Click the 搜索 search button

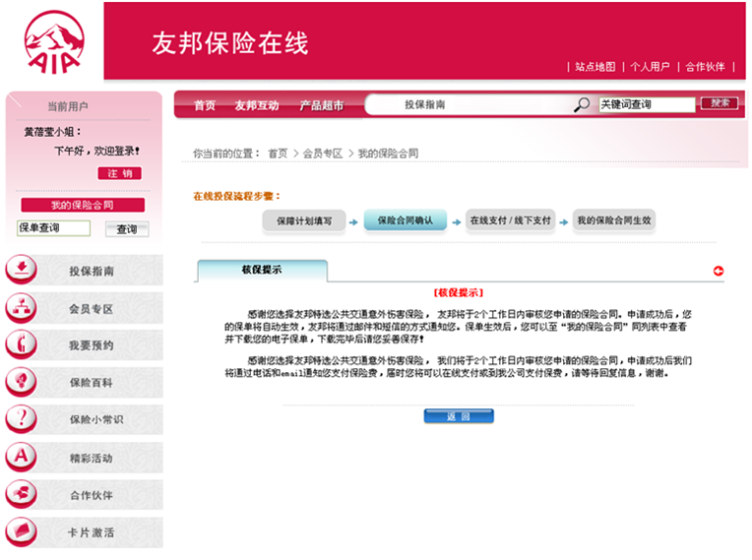tap(720, 103)
